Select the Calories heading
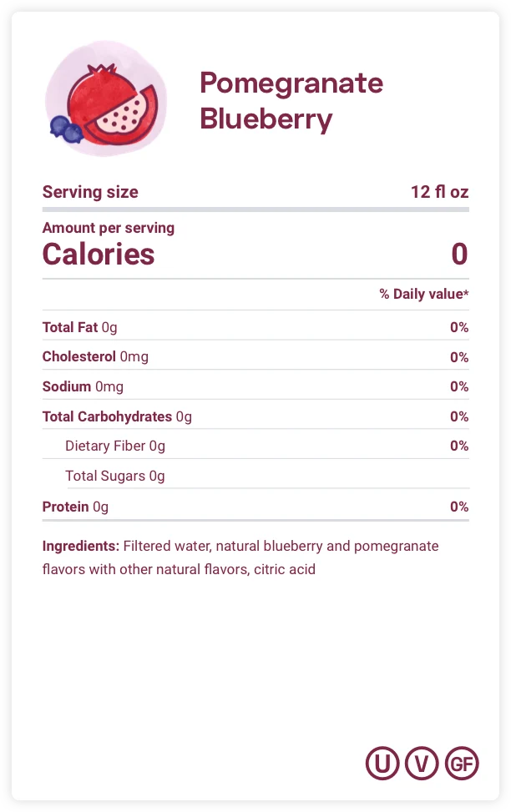 click(99, 254)
